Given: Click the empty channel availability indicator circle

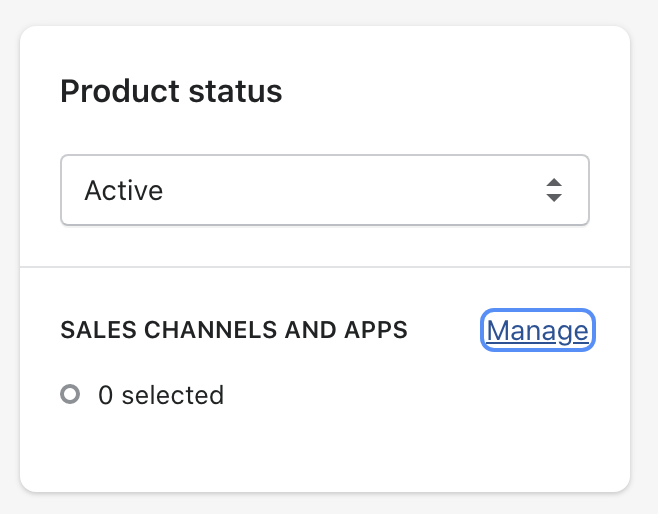Looking at the screenshot, I should point(70,394).
